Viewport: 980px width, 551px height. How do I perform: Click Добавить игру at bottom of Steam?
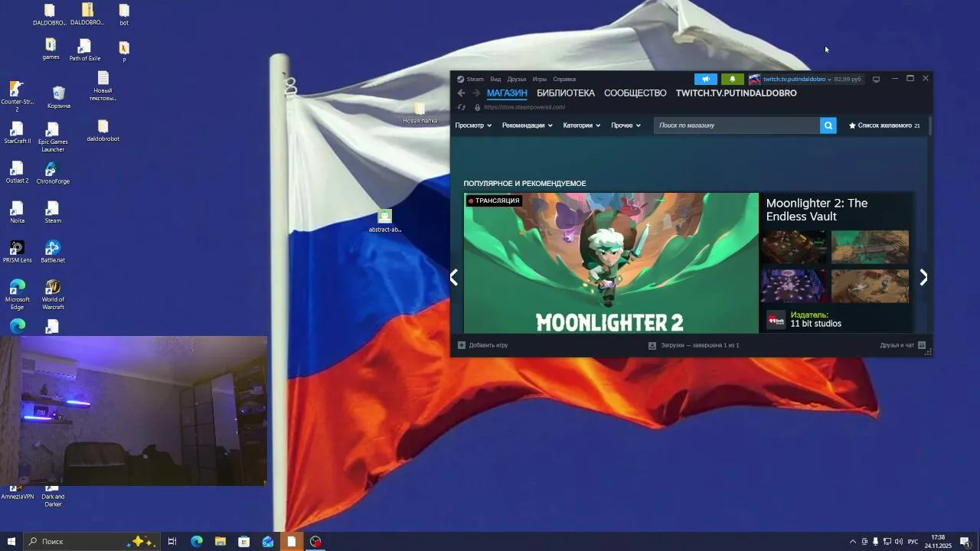click(x=482, y=345)
